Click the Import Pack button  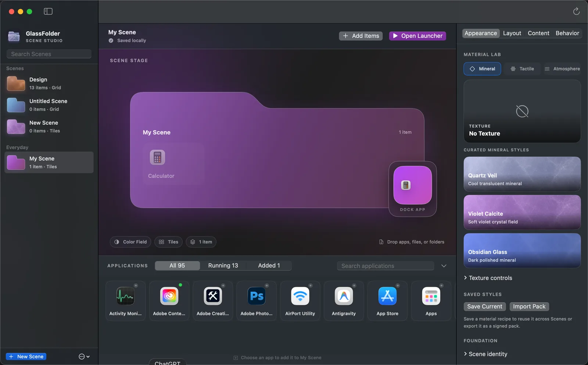pos(529,307)
